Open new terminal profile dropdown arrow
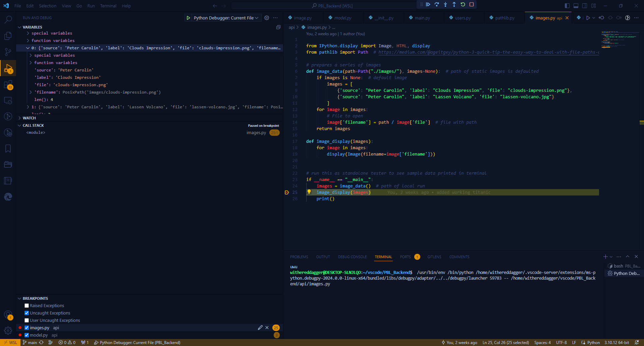 611,257
